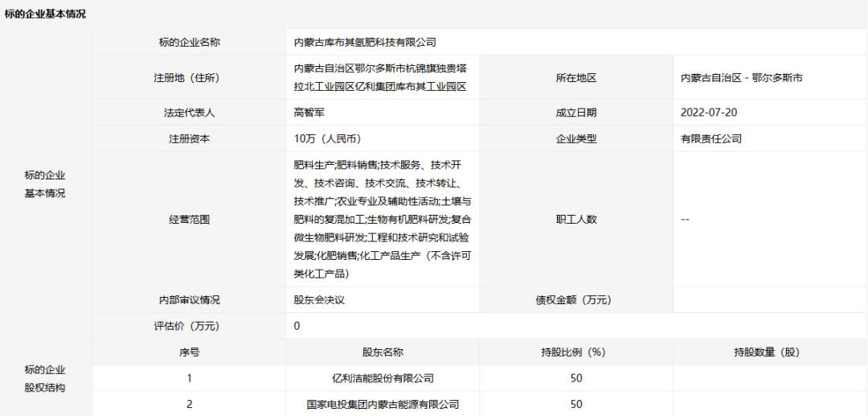The height and width of the screenshot is (416, 868).
Task: Click the 股东会决议 value
Action: point(319,299)
